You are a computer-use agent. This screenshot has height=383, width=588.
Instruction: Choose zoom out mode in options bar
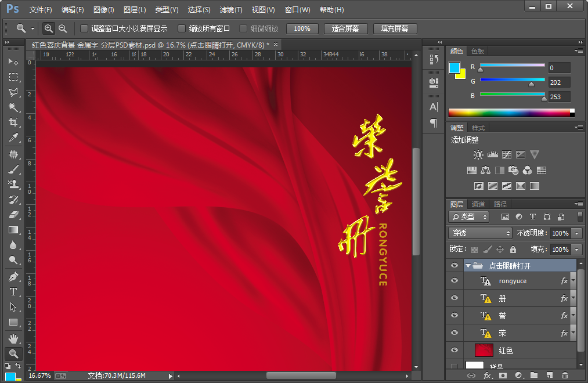[63, 28]
